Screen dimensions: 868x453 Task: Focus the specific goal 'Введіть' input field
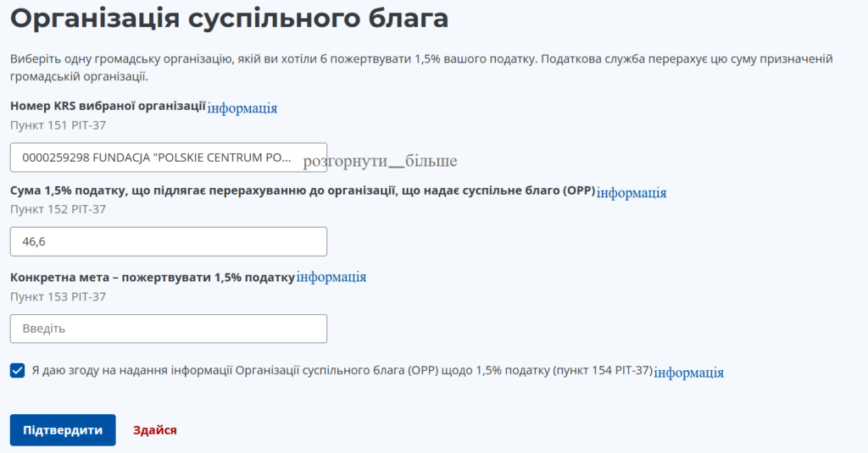click(168, 329)
